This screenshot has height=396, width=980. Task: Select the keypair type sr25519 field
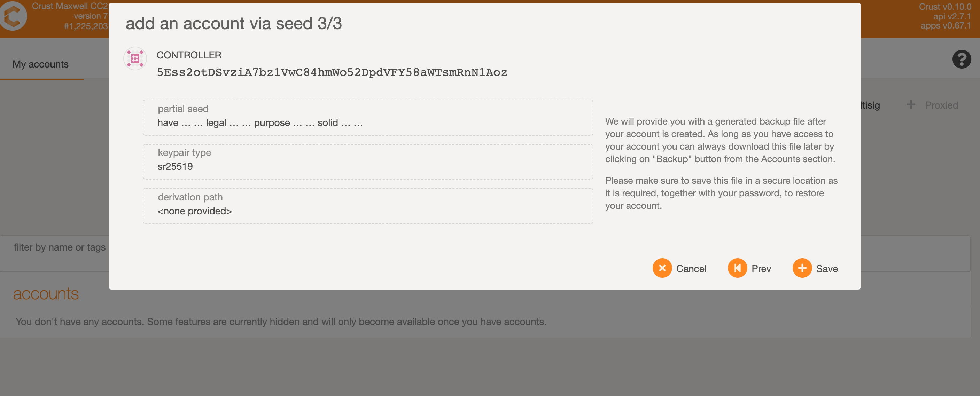367,161
